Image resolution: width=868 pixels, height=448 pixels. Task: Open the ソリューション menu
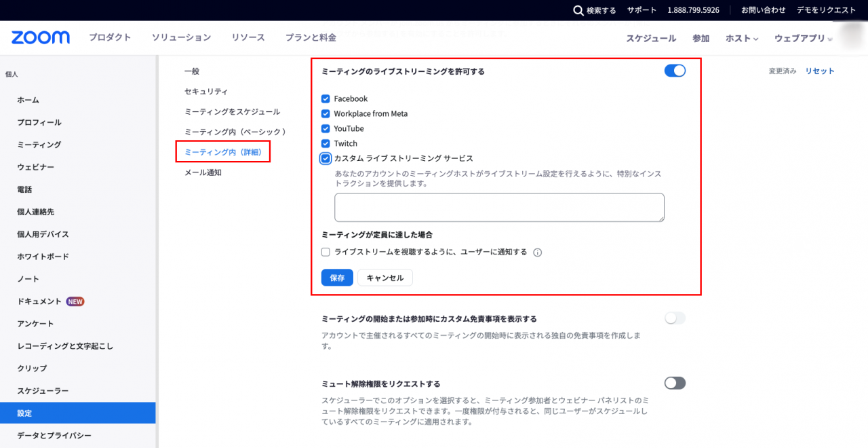[181, 37]
